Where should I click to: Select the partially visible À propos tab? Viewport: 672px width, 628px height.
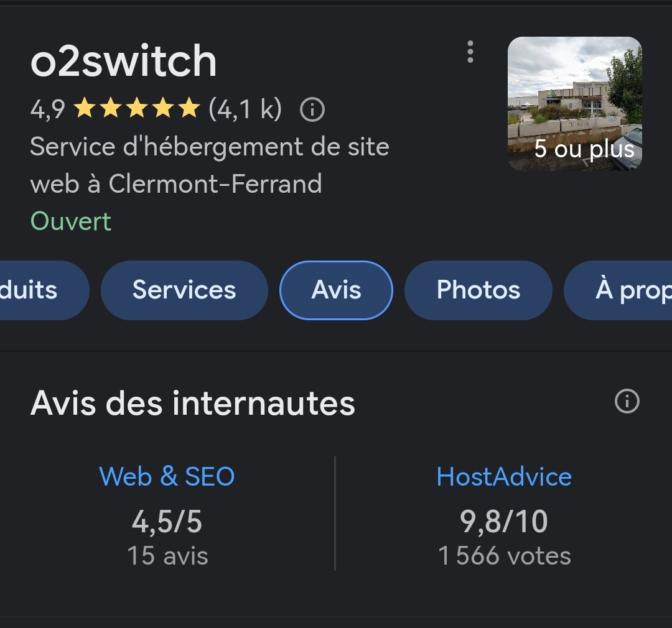(618, 290)
